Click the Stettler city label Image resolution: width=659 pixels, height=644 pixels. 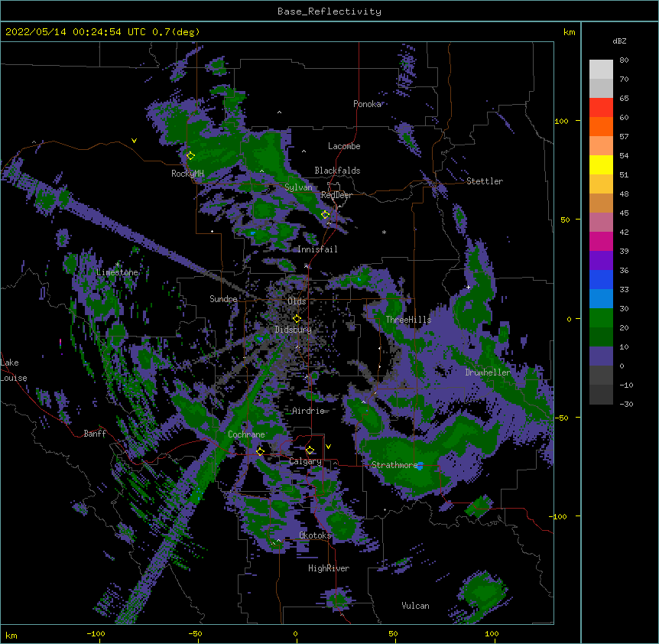[485, 181]
